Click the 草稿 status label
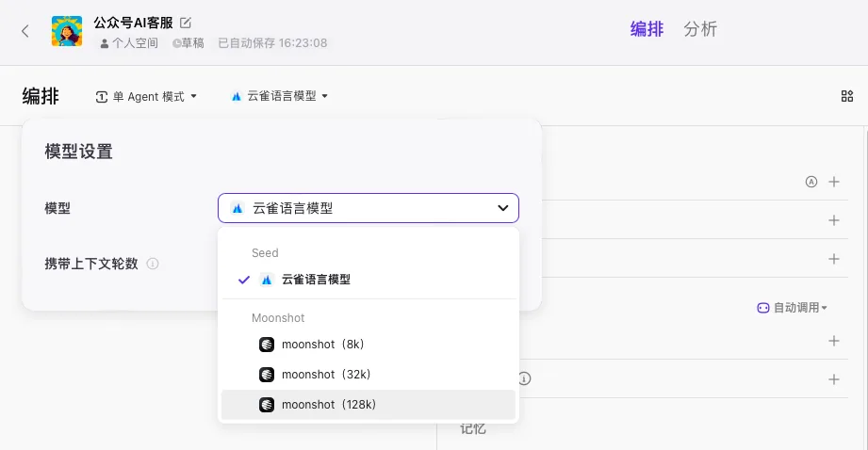Image resolution: width=868 pixels, height=450 pixels. point(188,43)
